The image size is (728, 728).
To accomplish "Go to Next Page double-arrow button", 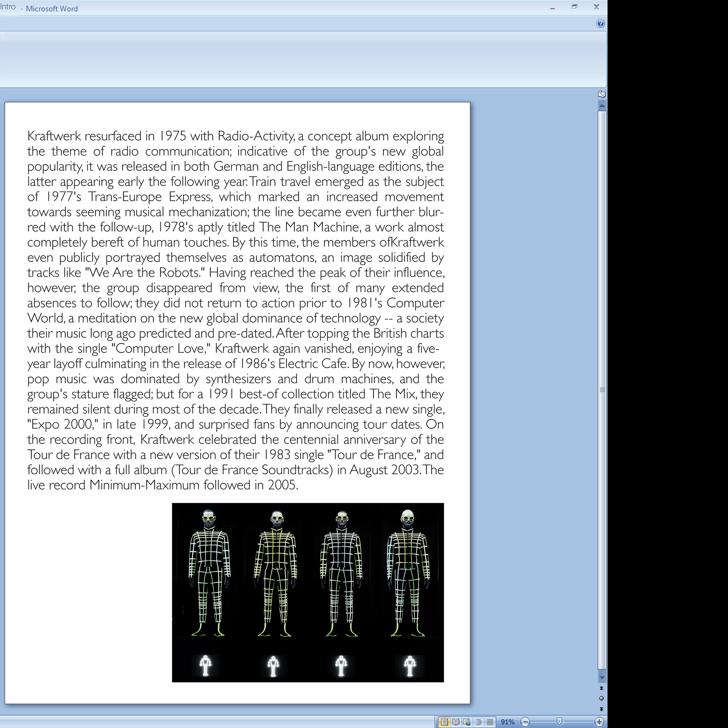I will click(x=601, y=709).
